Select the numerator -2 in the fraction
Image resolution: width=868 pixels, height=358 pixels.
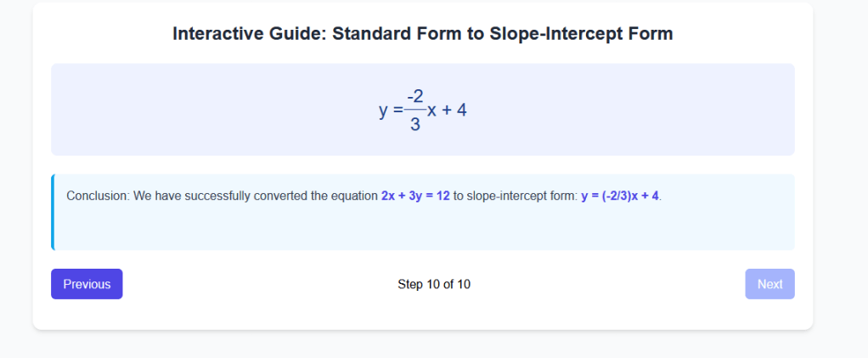tap(415, 96)
